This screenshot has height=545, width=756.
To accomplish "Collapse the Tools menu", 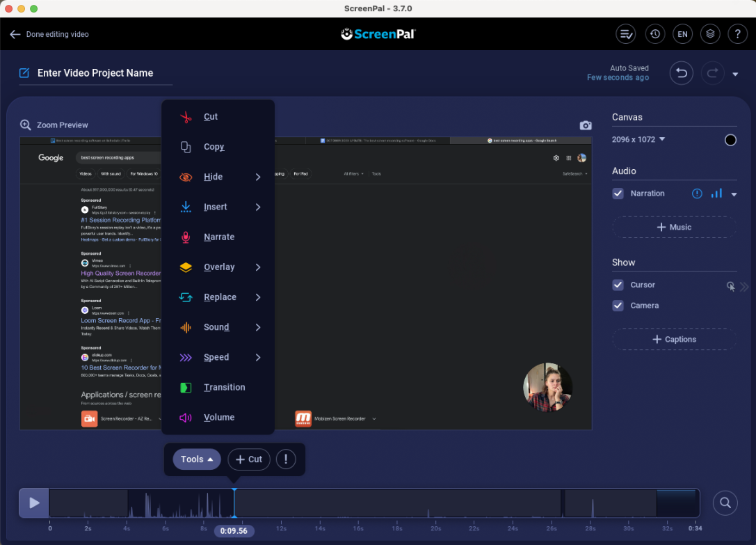I will tap(196, 459).
